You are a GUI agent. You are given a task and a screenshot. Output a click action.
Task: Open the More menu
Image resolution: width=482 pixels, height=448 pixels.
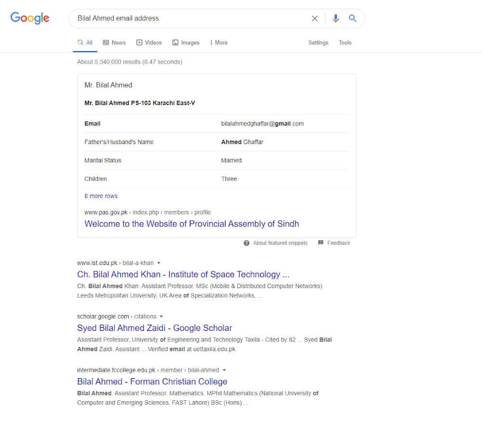[218, 42]
